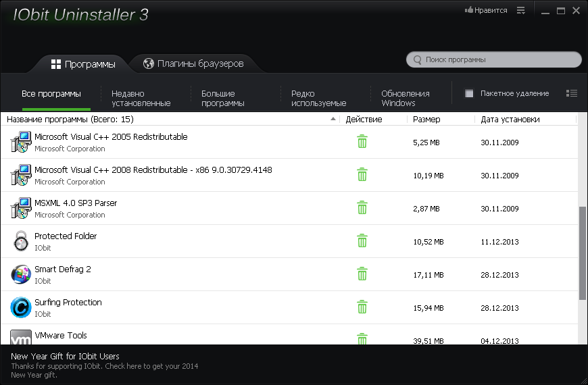588x385 pixels.
Task: Click size value 17,11 MB
Action: pyautogui.click(x=428, y=275)
